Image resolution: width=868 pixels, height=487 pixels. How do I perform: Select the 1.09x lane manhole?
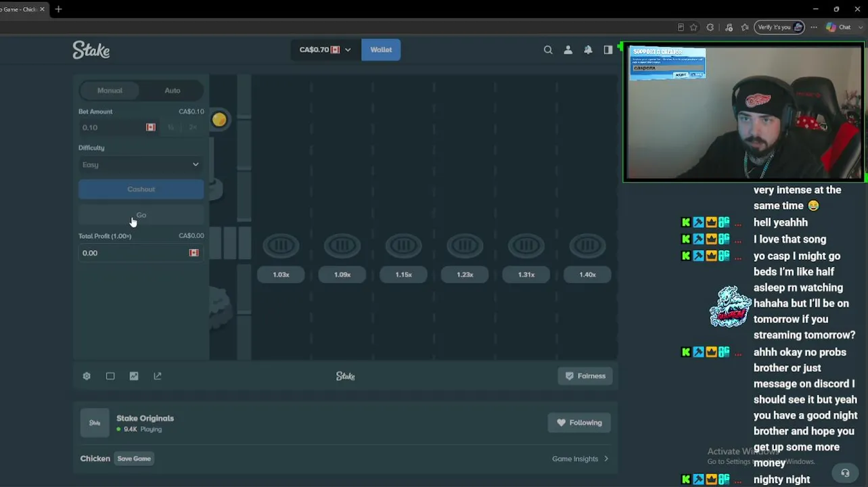(342, 246)
